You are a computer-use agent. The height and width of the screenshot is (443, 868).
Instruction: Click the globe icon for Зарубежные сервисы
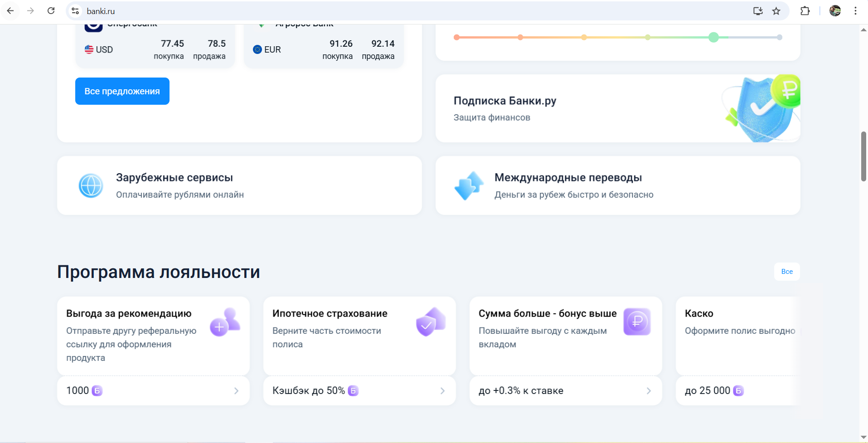91,185
